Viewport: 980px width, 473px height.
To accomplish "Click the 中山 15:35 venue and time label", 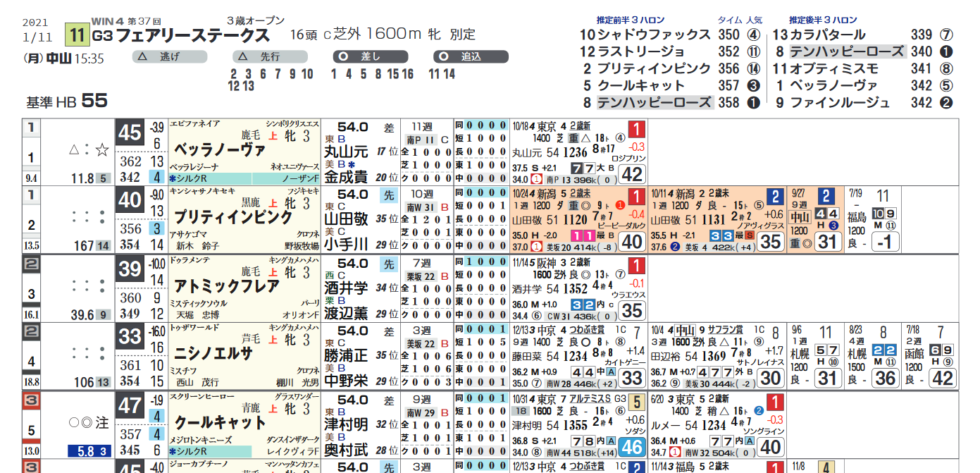I will pyautogui.click(x=75, y=59).
